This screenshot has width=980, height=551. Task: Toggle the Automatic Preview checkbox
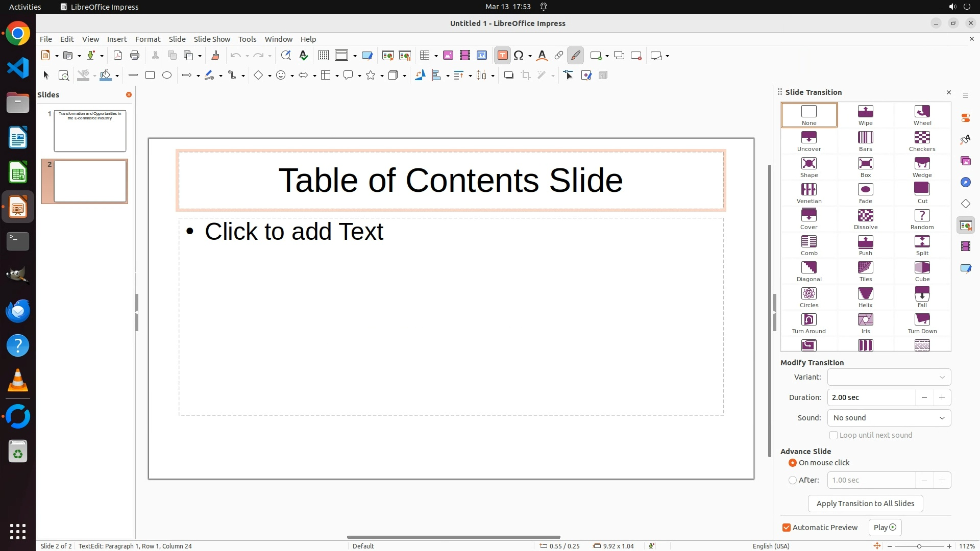[x=787, y=528]
